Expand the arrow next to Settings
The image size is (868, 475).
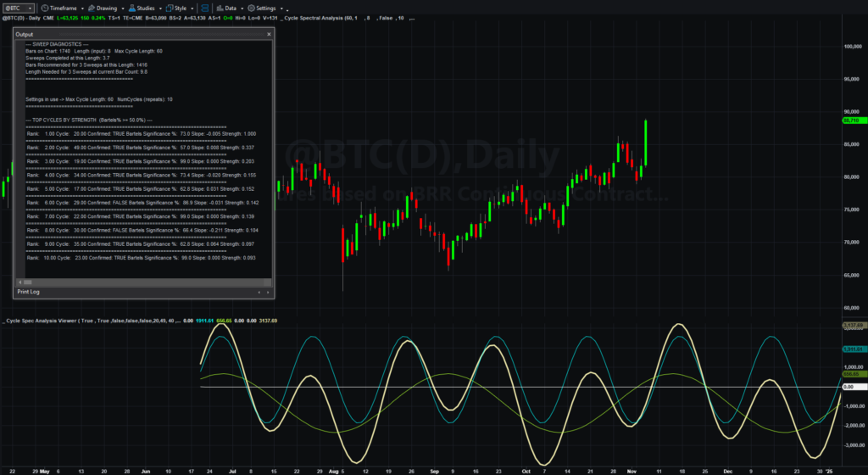coord(281,8)
